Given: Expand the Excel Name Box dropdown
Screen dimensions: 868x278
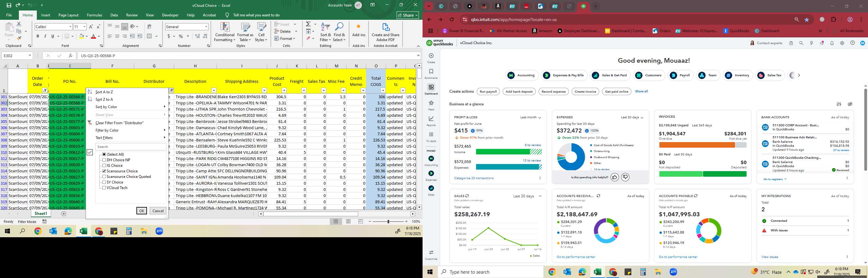Looking at the screenshot, I should [30, 56].
